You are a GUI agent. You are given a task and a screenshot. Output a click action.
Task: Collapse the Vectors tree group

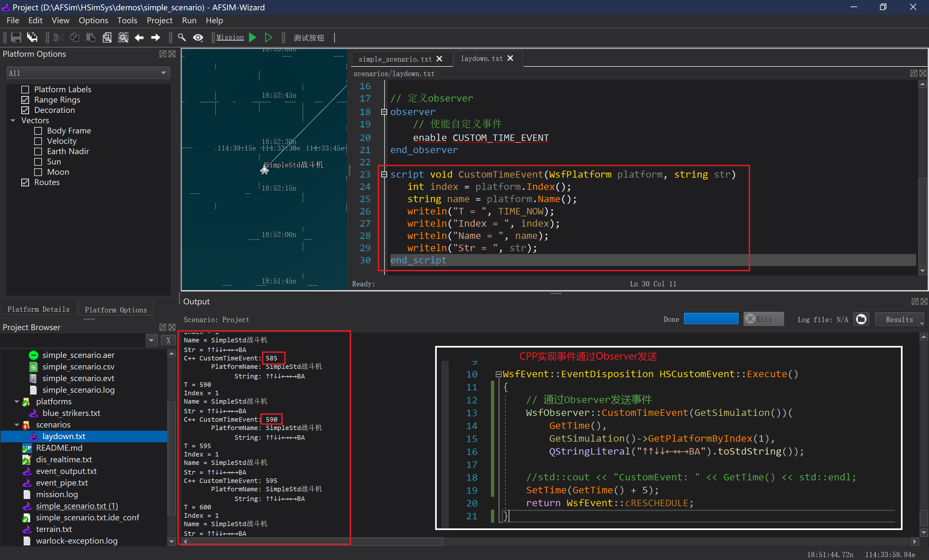[x=13, y=121]
